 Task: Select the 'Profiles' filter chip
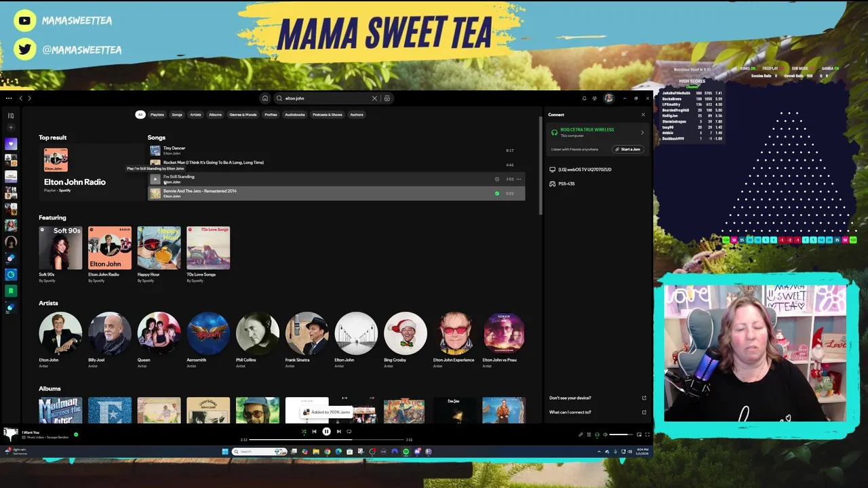pos(271,115)
